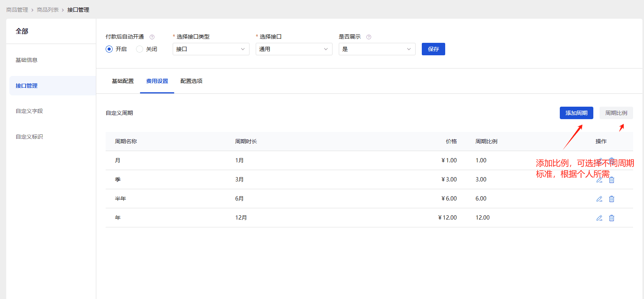Click the 1月 duration cell
Screen dimensions: 644x299
239,160
